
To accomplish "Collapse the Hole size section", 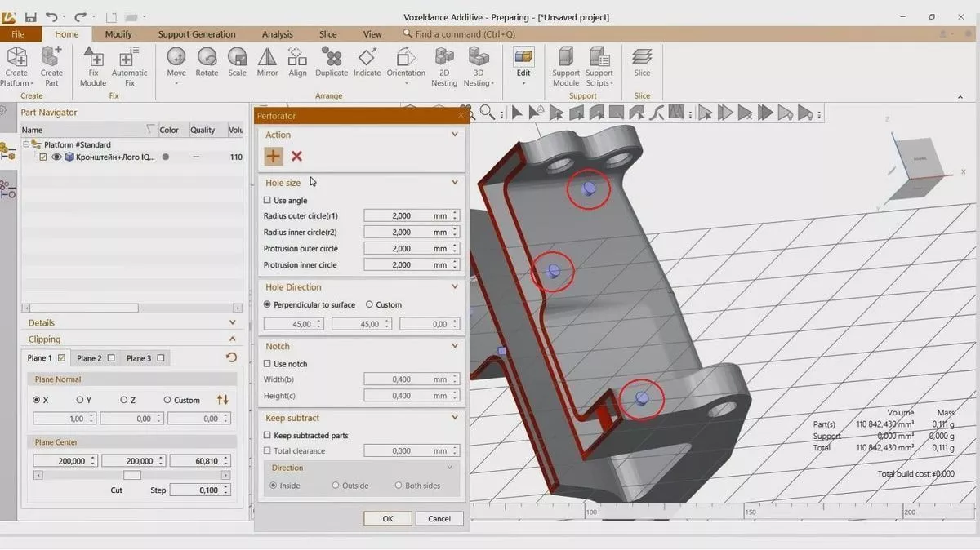I will click(455, 183).
